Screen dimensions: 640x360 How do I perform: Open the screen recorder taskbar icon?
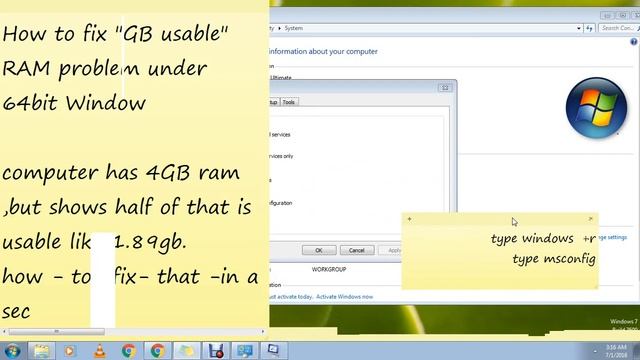[216, 351]
